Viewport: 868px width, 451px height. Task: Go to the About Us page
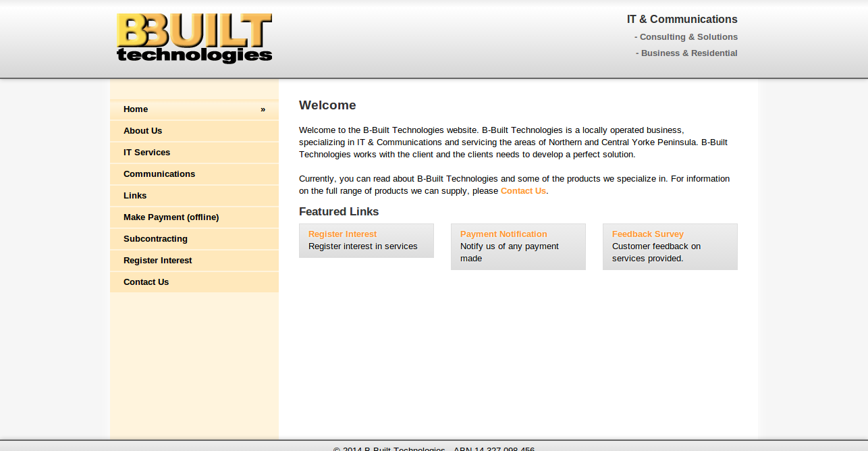194,131
